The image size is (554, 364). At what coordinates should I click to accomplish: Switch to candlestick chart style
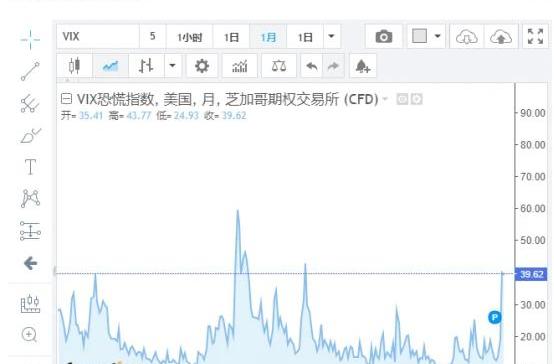75,66
